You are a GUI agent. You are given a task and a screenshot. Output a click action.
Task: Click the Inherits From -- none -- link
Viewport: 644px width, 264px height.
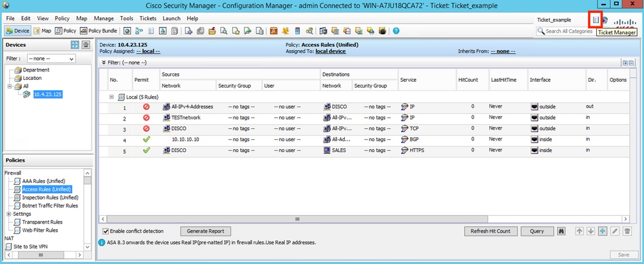tap(503, 52)
